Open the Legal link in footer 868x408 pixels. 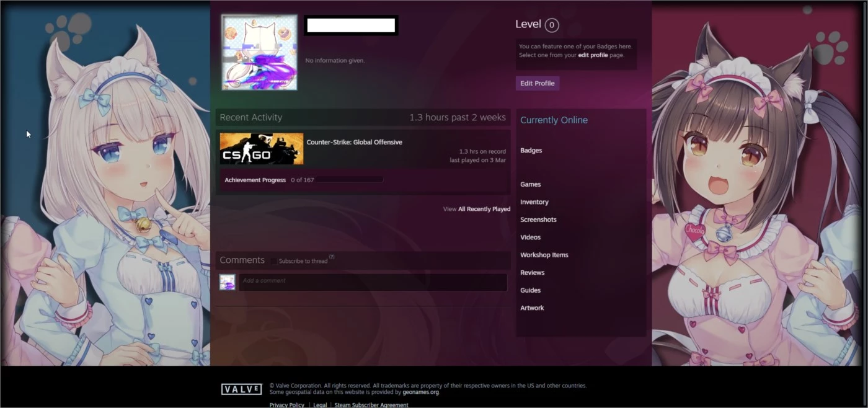[320, 405]
